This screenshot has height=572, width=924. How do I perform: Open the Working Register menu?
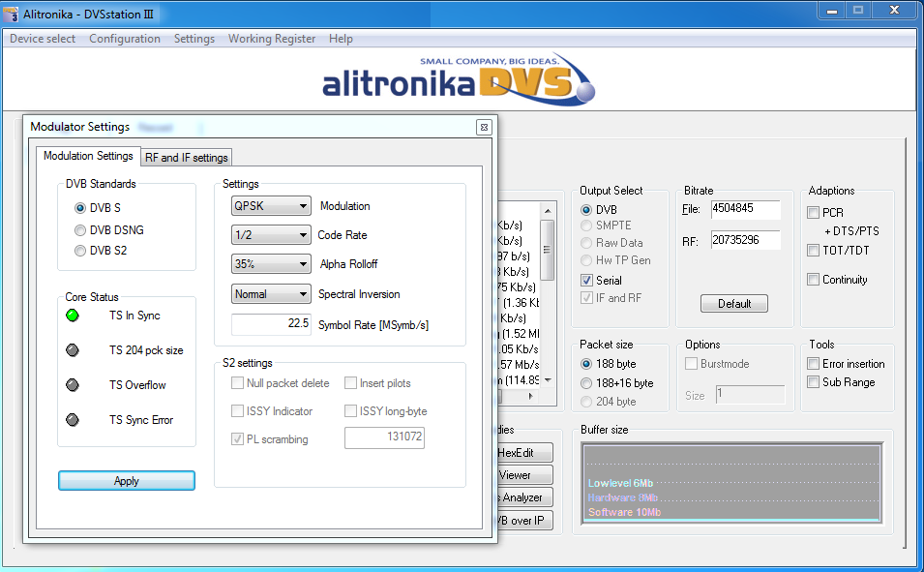[271, 39]
